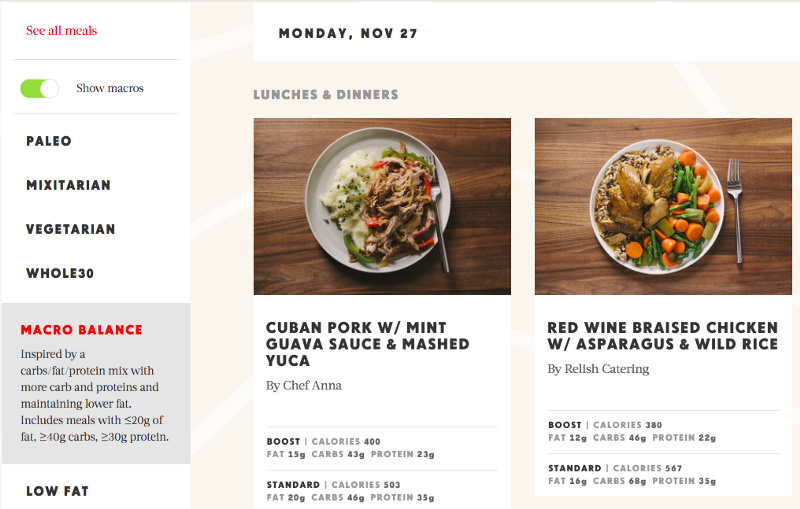Switch to the Low Fat filter
800x509 pixels.
[57, 491]
